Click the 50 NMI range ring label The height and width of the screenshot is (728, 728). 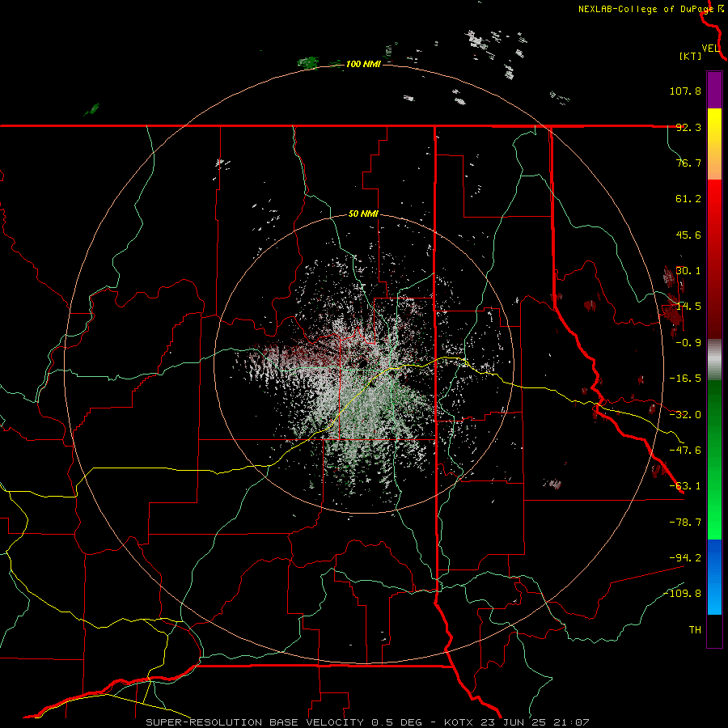pyautogui.click(x=363, y=214)
